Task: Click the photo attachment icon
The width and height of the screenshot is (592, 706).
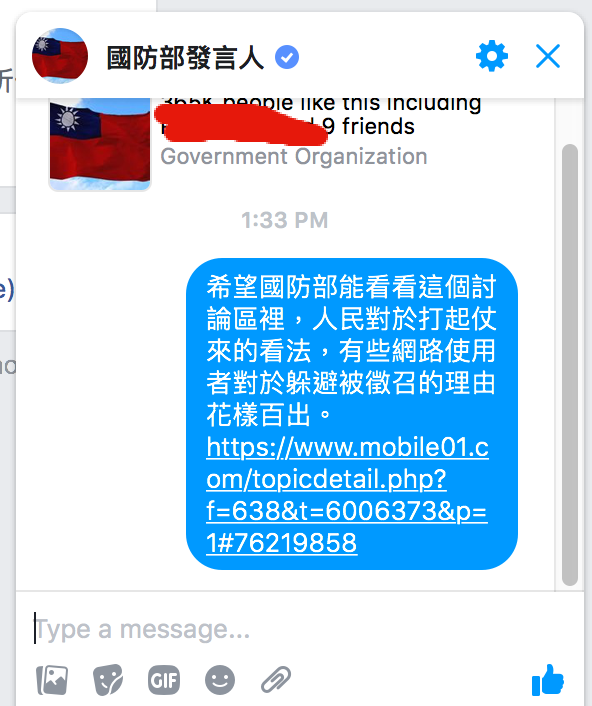Action: pos(52,679)
